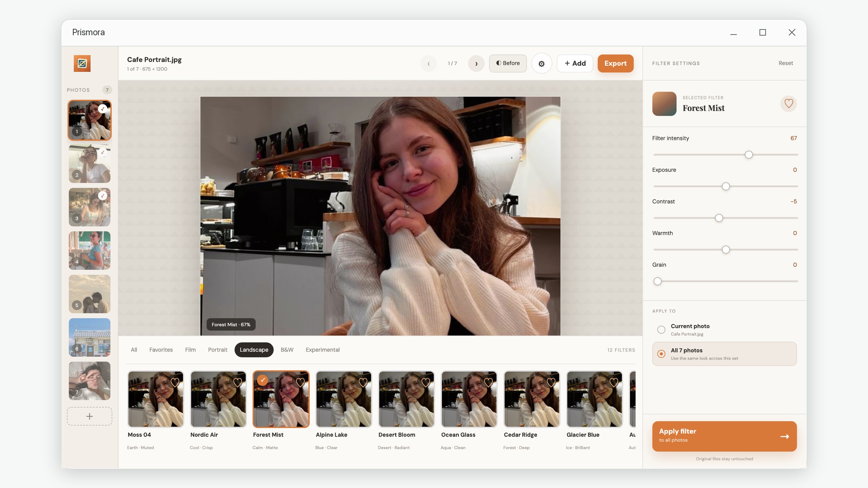Toggle the Before comparison view

tap(508, 63)
